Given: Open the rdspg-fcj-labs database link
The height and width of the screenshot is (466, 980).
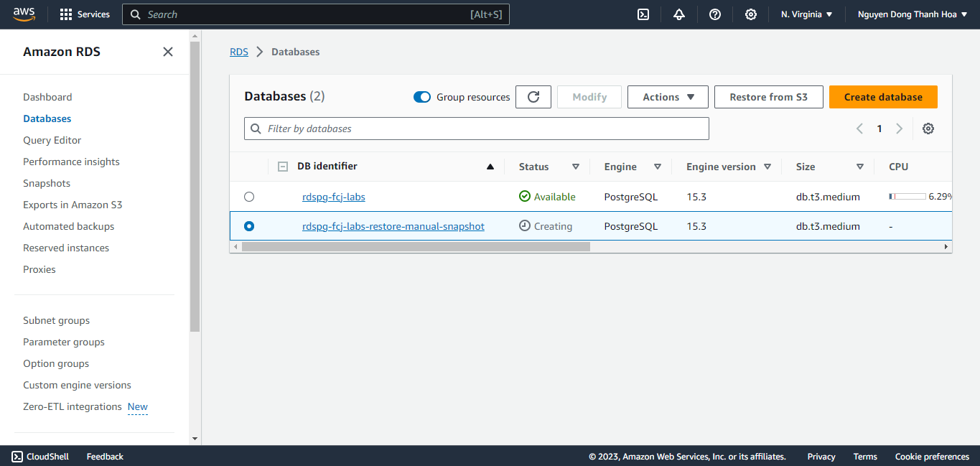Looking at the screenshot, I should coord(334,197).
